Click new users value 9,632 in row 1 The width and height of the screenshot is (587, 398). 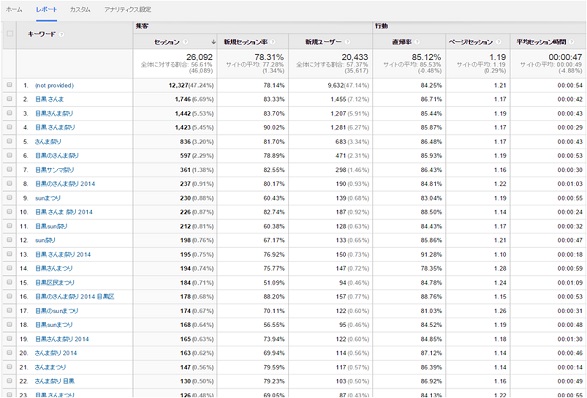click(x=337, y=85)
